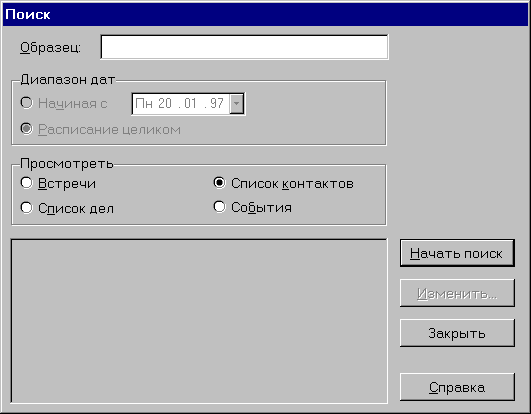Select the Встречи radio button
This screenshot has height=414, width=531.
coord(27,183)
